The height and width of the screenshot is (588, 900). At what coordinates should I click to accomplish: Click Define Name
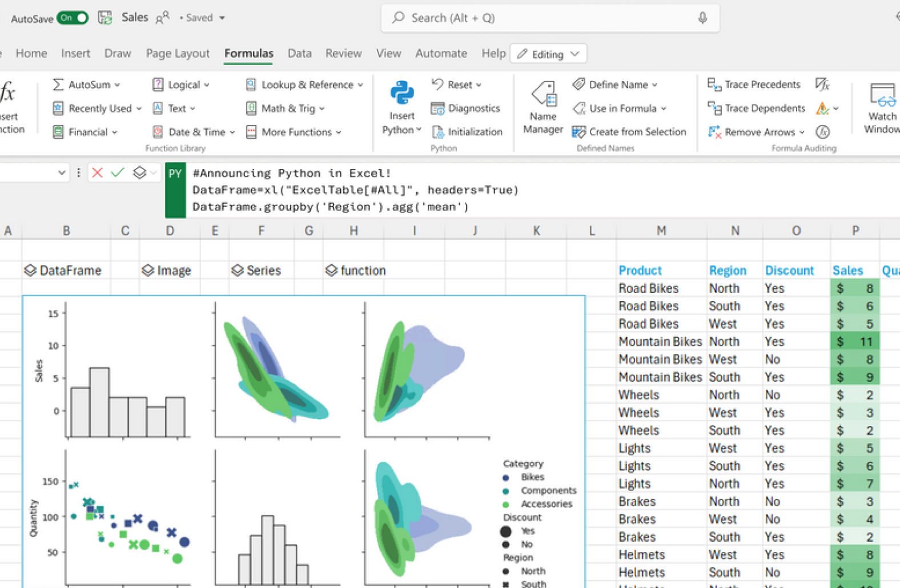coord(614,84)
